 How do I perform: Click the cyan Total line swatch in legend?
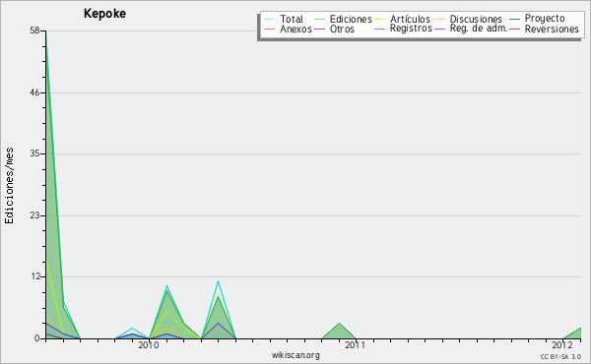click(269, 20)
